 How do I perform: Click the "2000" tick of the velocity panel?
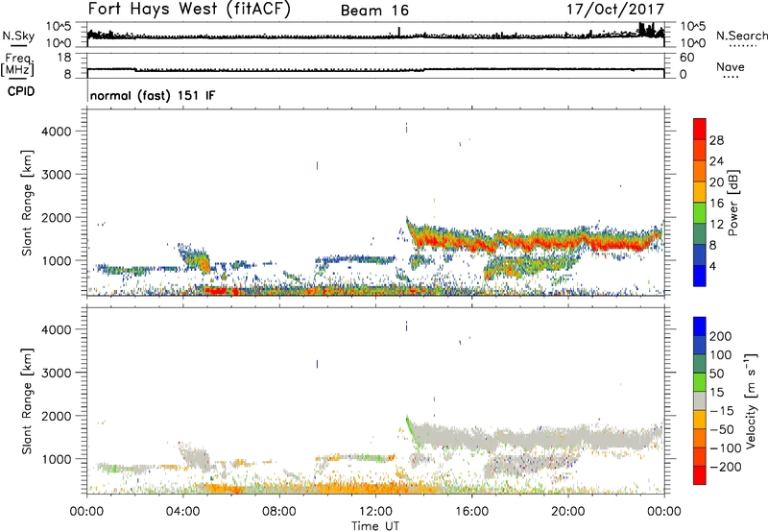[x=56, y=416]
